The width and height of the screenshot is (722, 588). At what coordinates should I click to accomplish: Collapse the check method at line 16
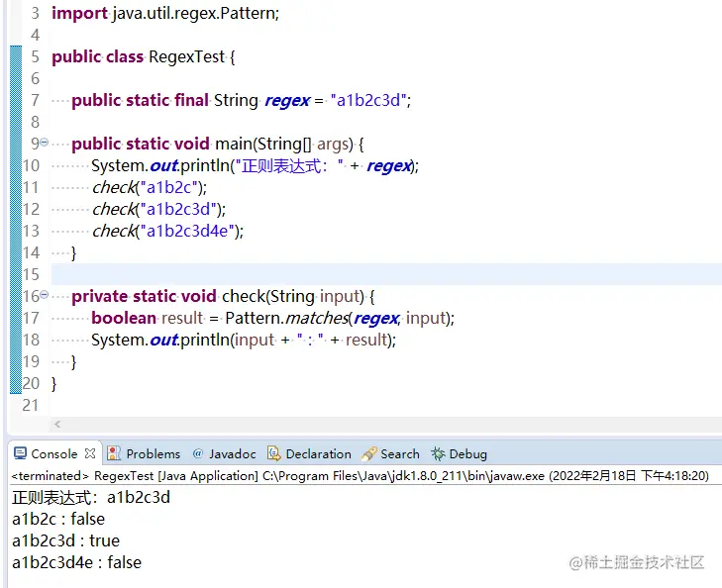click(45, 294)
